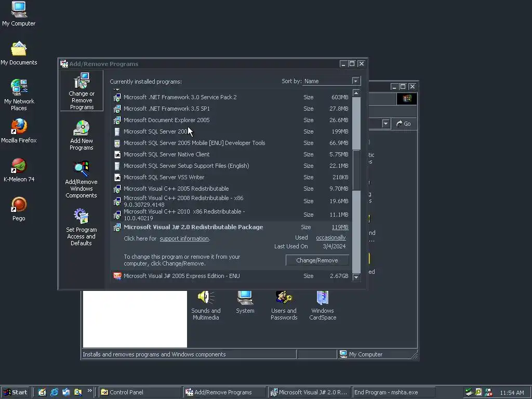Launch the Mozilla Firefox desktop shortcut
The height and width of the screenshot is (399, 532).
click(x=19, y=130)
